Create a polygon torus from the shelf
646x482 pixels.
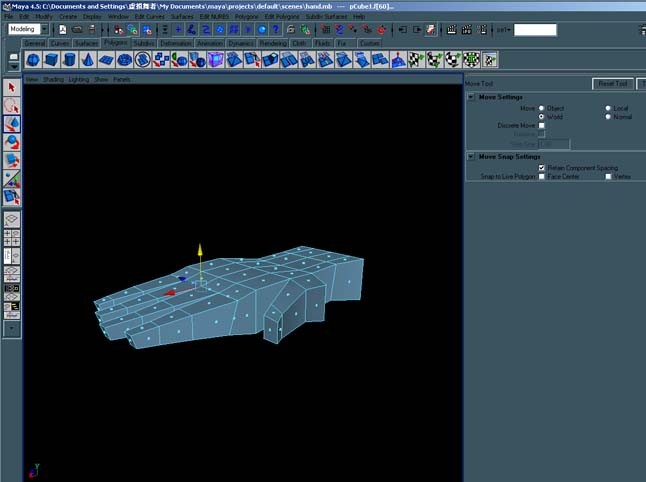(124, 60)
